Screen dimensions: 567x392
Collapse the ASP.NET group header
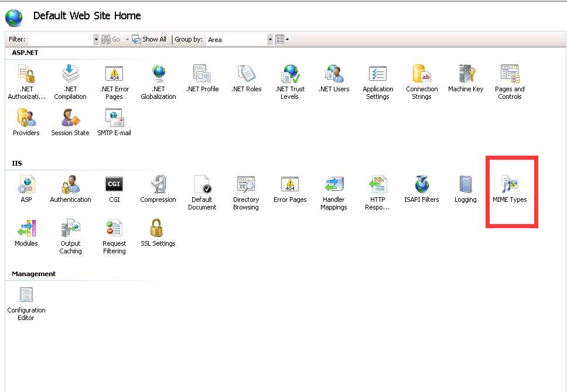click(x=25, y=53)
